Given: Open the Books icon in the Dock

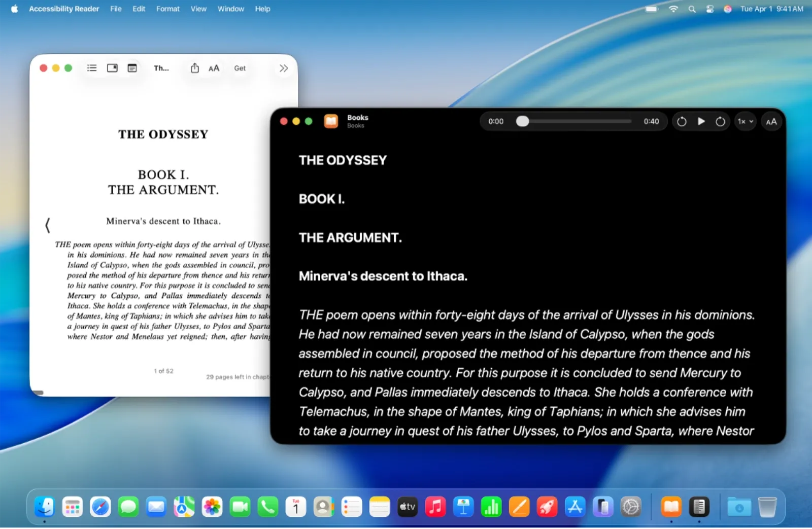Looking at the screenshot, I should click(671, 506).
